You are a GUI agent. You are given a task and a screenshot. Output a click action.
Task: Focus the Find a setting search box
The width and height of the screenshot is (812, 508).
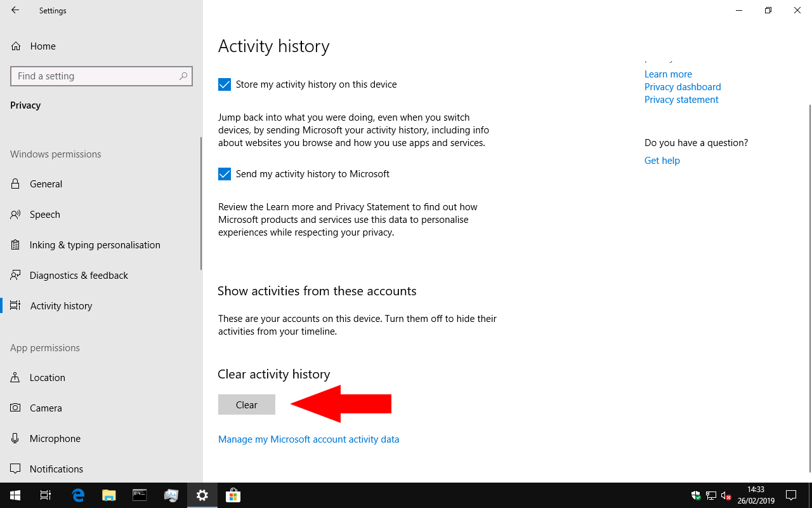[101, 76]
